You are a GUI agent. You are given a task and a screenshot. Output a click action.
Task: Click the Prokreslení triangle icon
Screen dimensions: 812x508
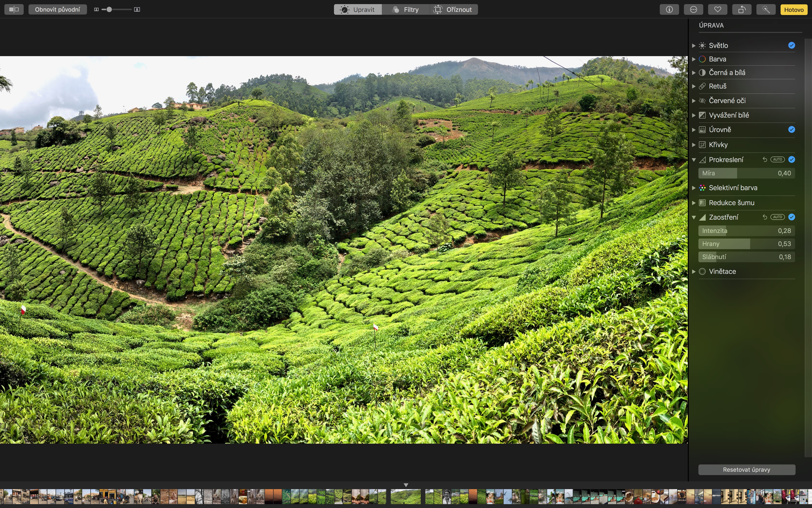[702, 160]
